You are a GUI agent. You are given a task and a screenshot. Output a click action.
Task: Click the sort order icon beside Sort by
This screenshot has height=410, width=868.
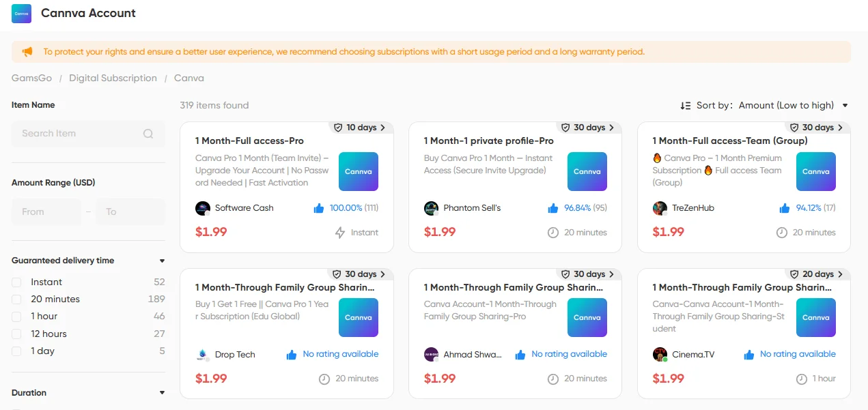(686, 105)
